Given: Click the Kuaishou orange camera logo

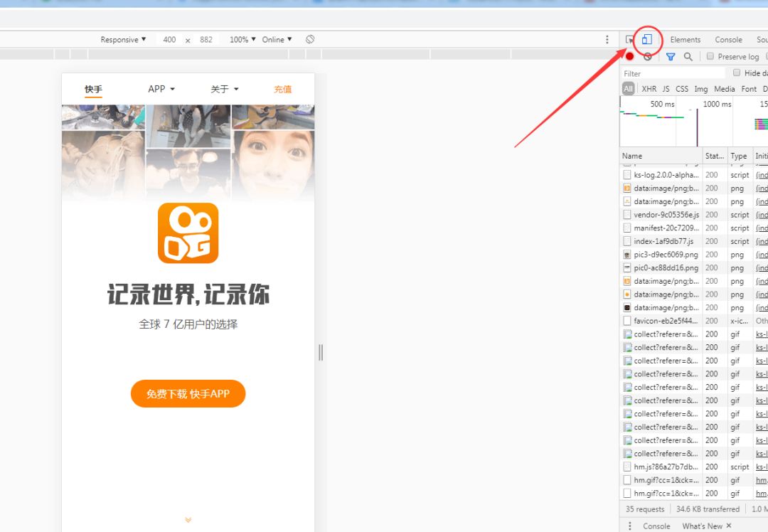Looking at the screenshot, I should pyautogui.click(x=188, y=232).
